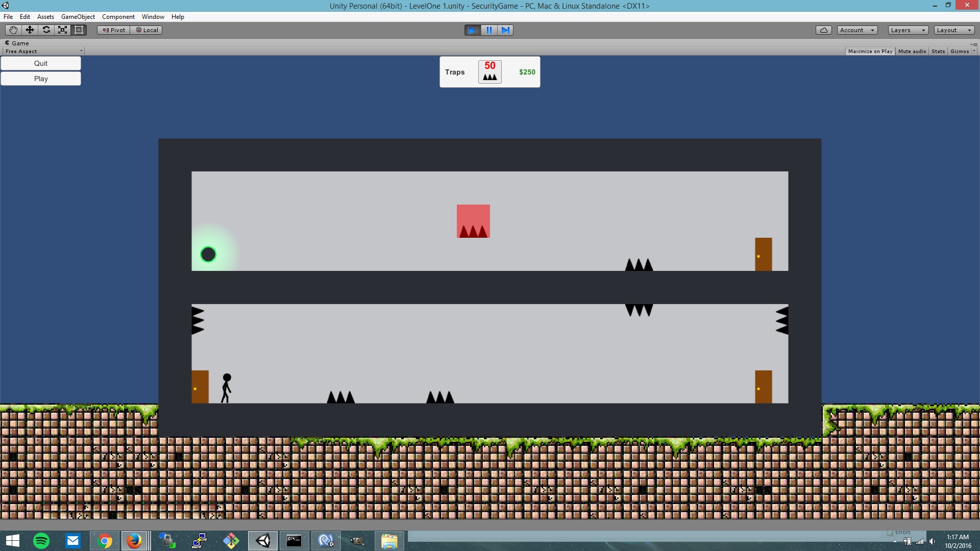Toggle the Stats overlay
This screenshot has width=980, height=551.
point(938,52)
